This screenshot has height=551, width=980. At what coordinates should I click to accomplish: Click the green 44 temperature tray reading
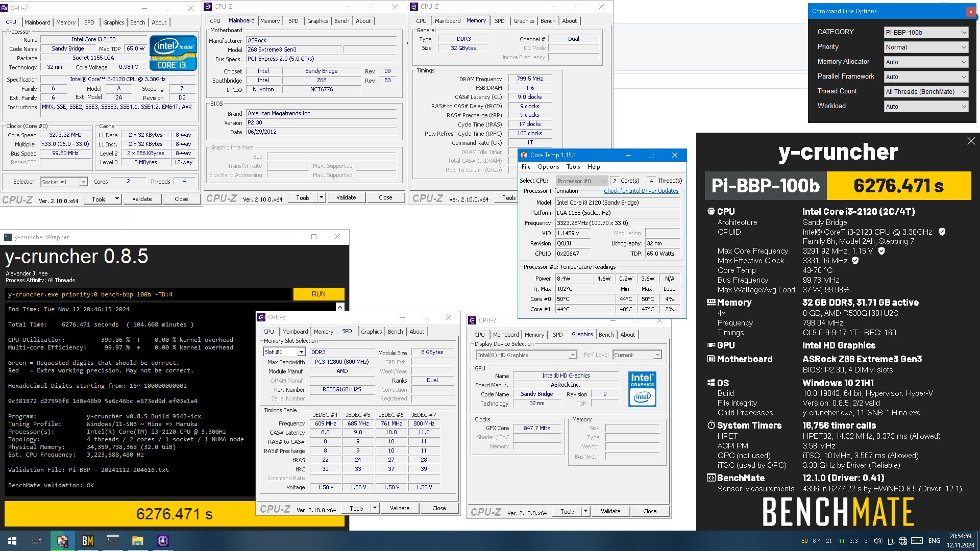click(841, 541)
